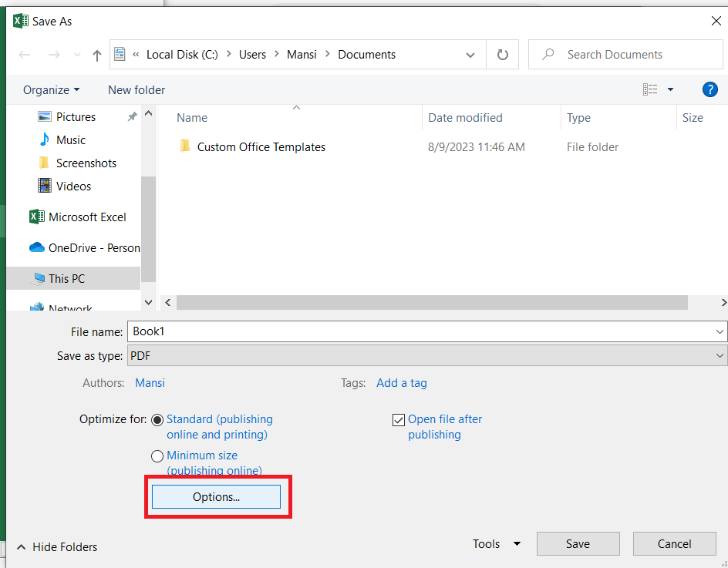Image resolution: width=728 pixels, height=568 pixels.
Task: Toggle Open file after publishing checkbox
Action: click(399, 420)
